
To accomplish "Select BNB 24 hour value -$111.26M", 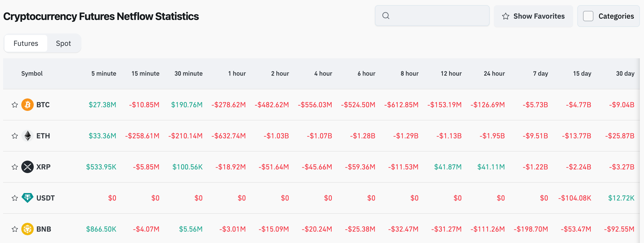I will 488,229.
